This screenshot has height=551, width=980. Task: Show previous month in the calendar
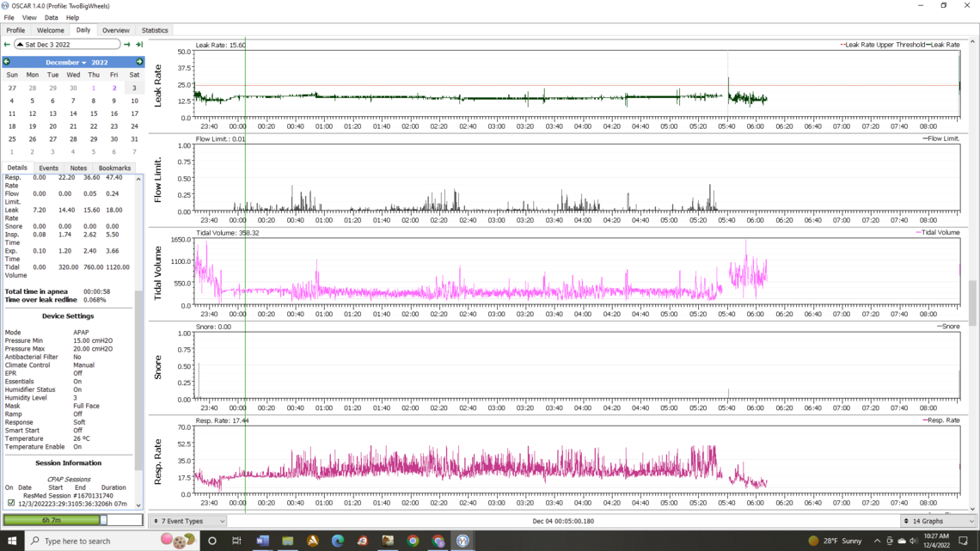7,62
